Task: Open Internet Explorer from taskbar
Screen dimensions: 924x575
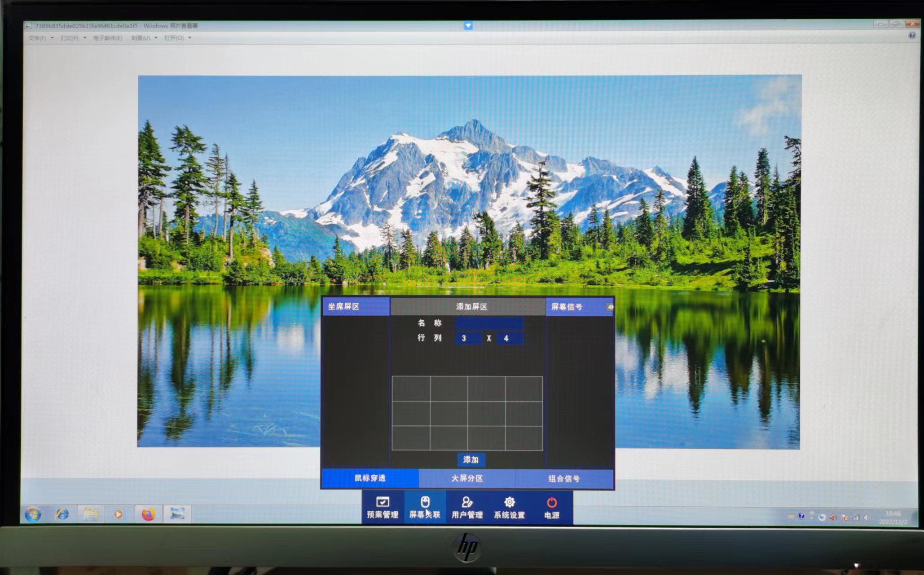Action: coord(62,514)
